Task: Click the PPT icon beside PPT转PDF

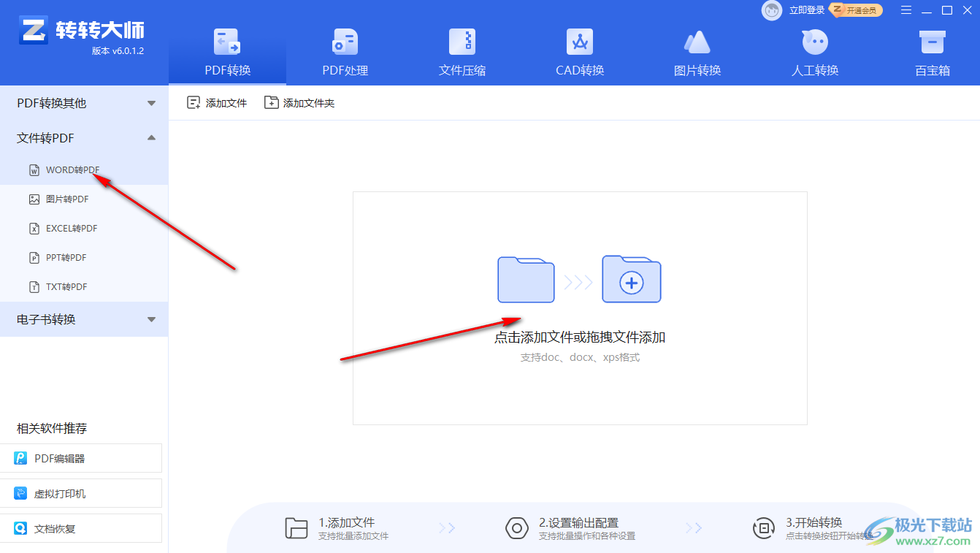Action: click(x=34, y=258)
